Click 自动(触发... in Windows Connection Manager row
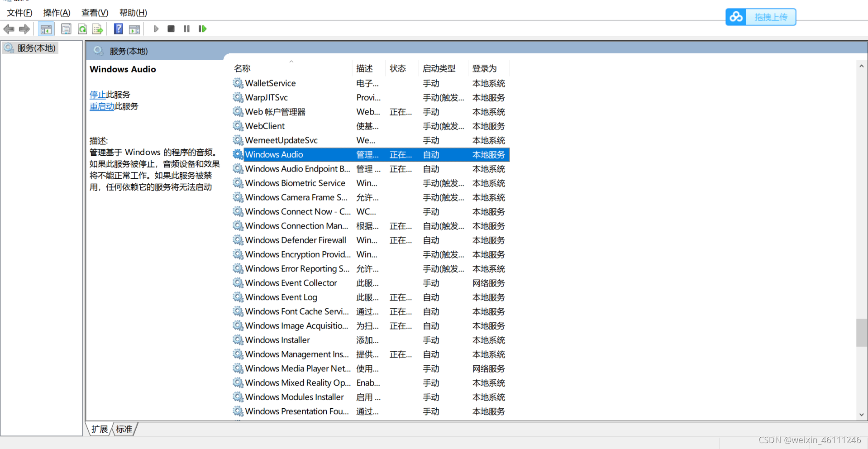The height and width of the screenshot is (449, 868). (444, 226)
